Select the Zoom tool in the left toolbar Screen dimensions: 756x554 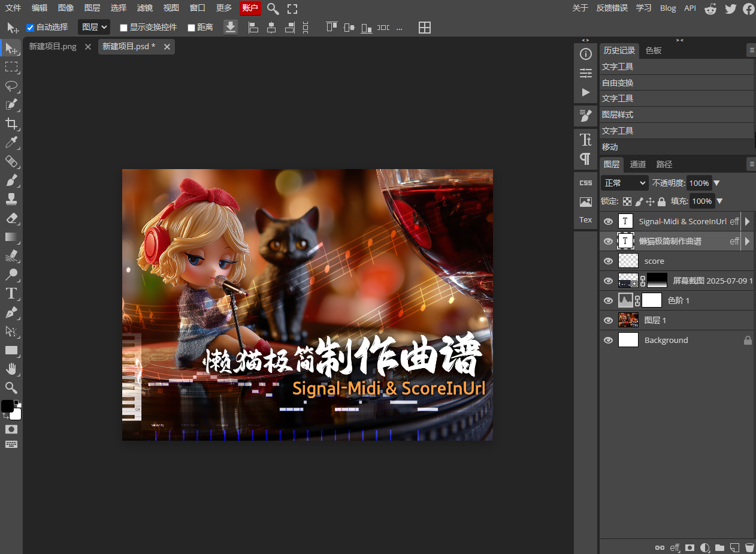click(x=11, y=387)
